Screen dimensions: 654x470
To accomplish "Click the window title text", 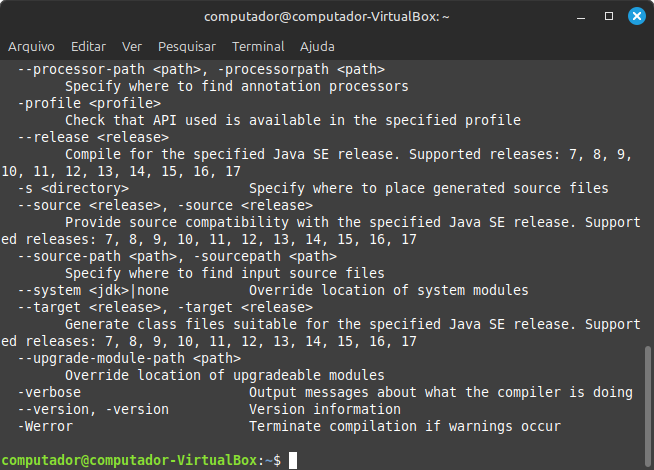I will 327,16.
